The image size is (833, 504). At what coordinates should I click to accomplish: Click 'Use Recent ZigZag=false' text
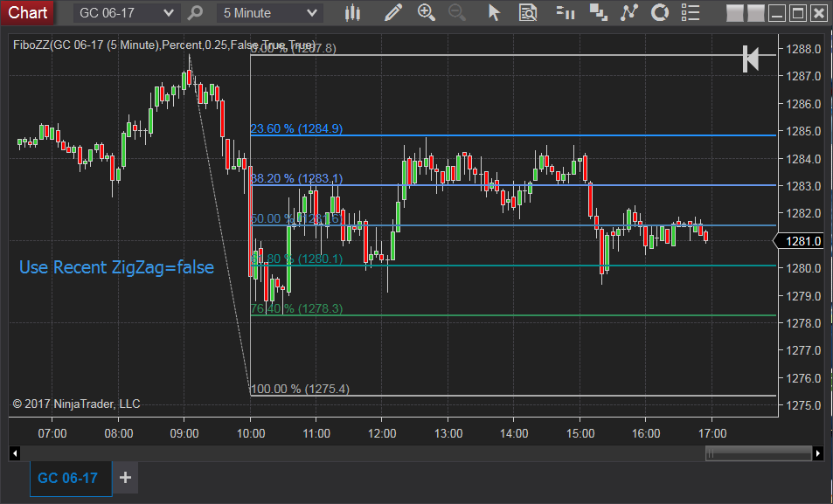click(x=116, y=267)
